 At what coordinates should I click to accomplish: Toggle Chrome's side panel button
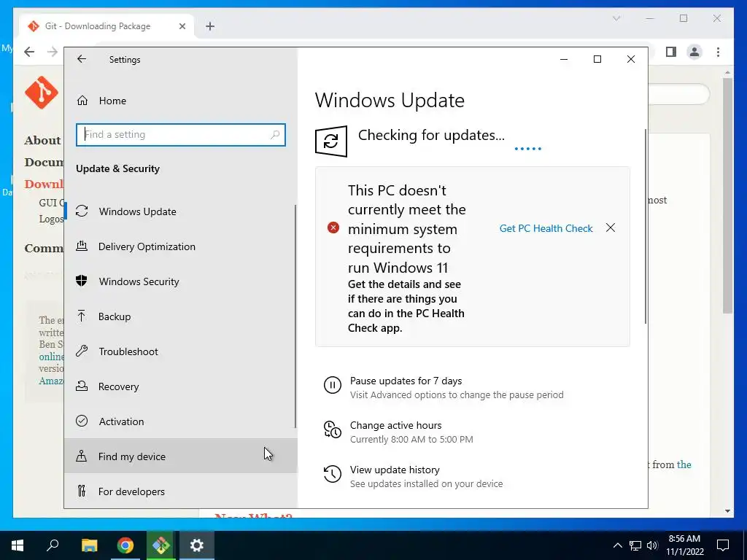671,52
